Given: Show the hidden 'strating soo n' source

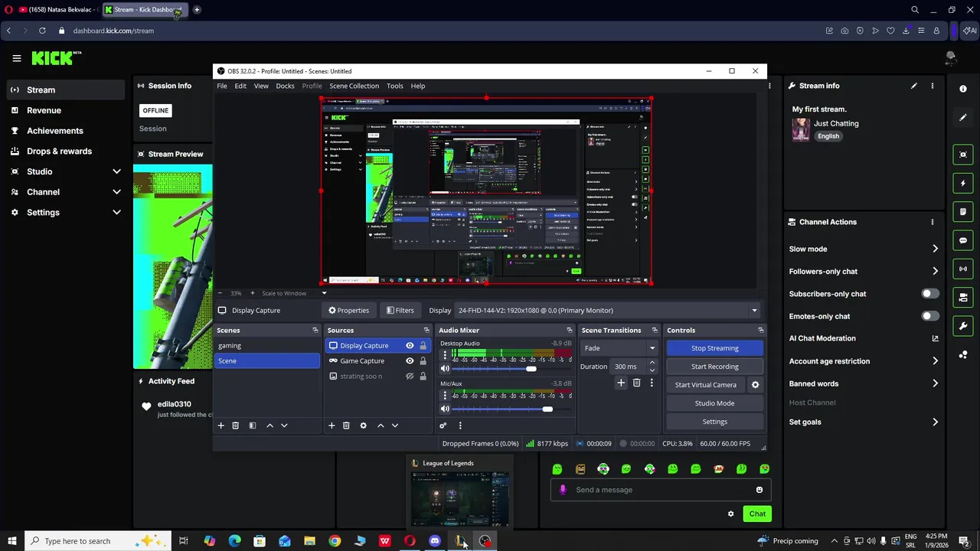Looking at the screenshot, I should coord(410,377).
